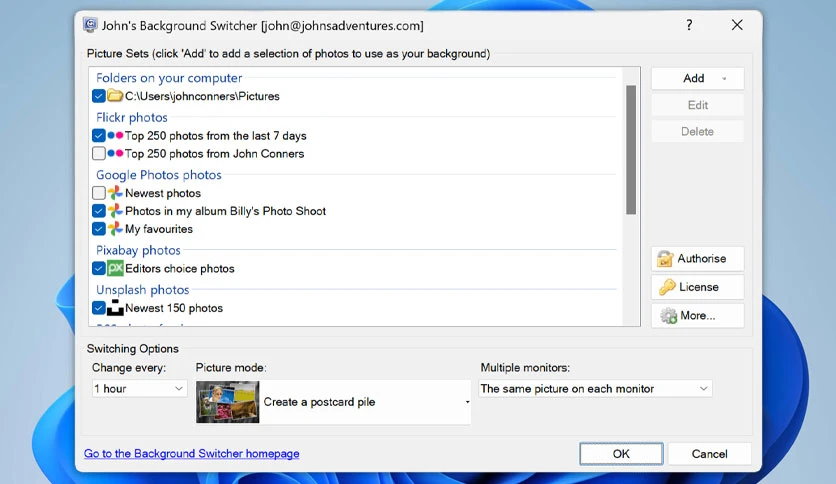836x484 pixels.
Task: Select 'Top 250 photos from John Conners' text
Action: [214, 154]
